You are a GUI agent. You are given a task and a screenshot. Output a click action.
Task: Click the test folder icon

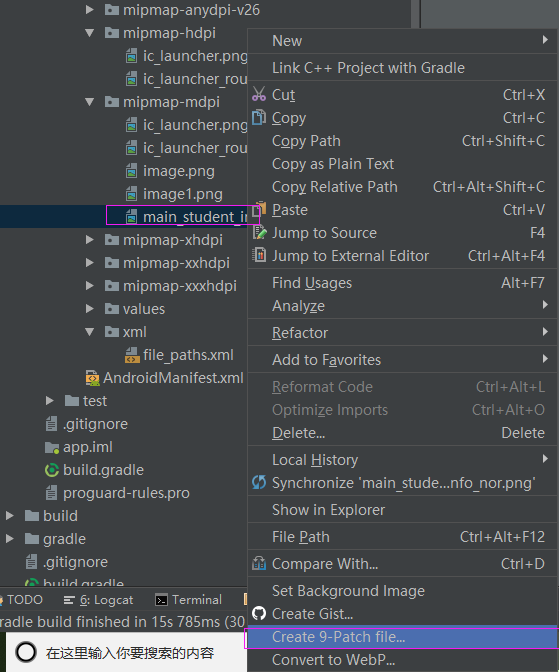72,401
